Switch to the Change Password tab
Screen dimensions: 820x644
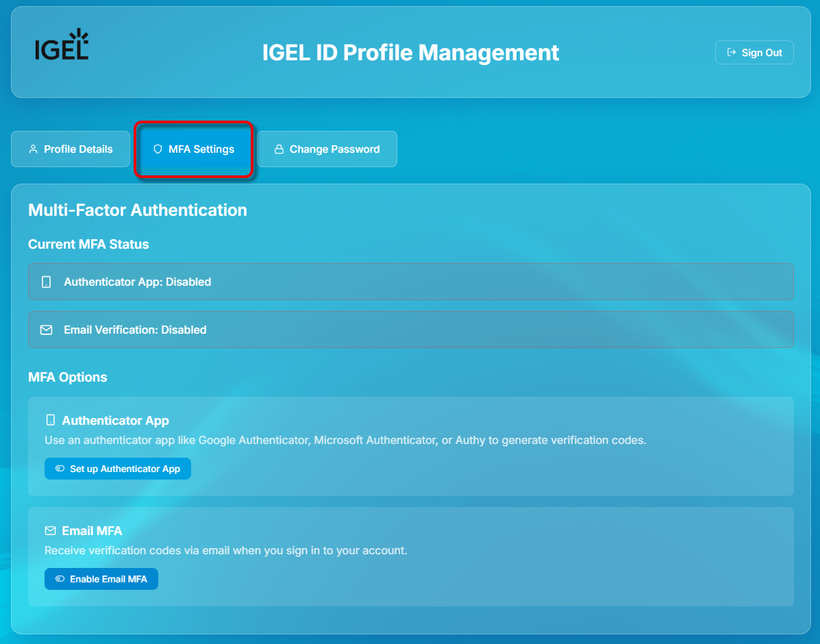[327, 149]
